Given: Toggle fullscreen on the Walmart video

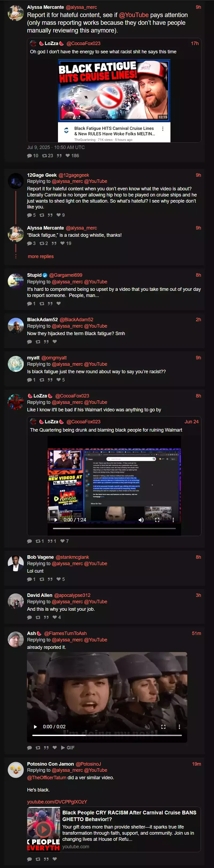Looking at the screenshot, I should point(157,520).
